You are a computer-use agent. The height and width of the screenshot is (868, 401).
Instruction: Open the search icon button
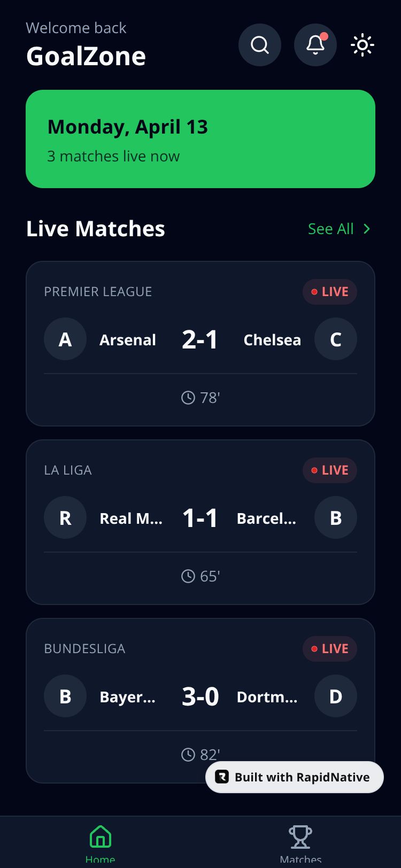(x=260, y=45)
